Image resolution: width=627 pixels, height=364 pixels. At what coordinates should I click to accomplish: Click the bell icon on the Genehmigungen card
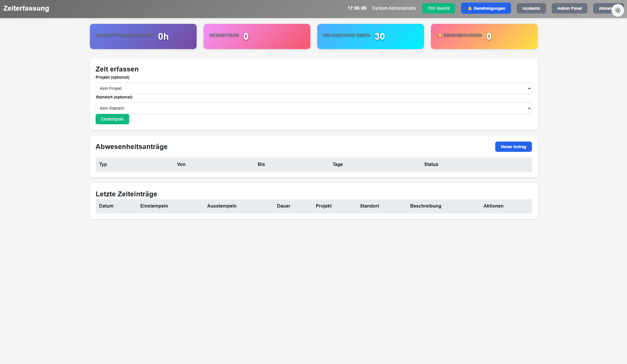tap(439, 35)
